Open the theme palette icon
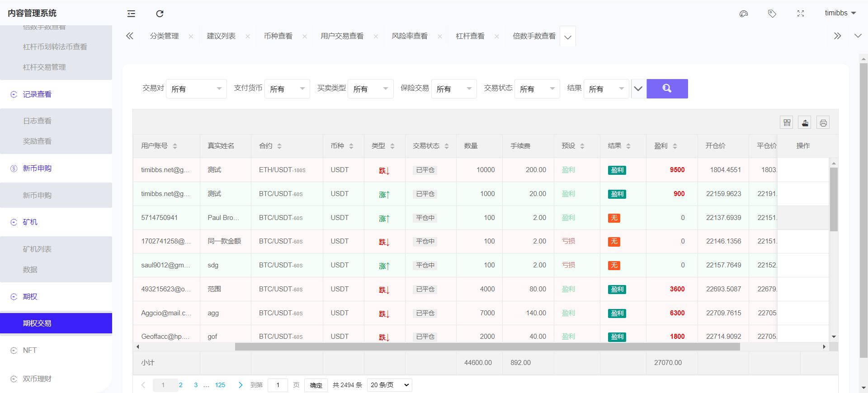 [744, 14]
